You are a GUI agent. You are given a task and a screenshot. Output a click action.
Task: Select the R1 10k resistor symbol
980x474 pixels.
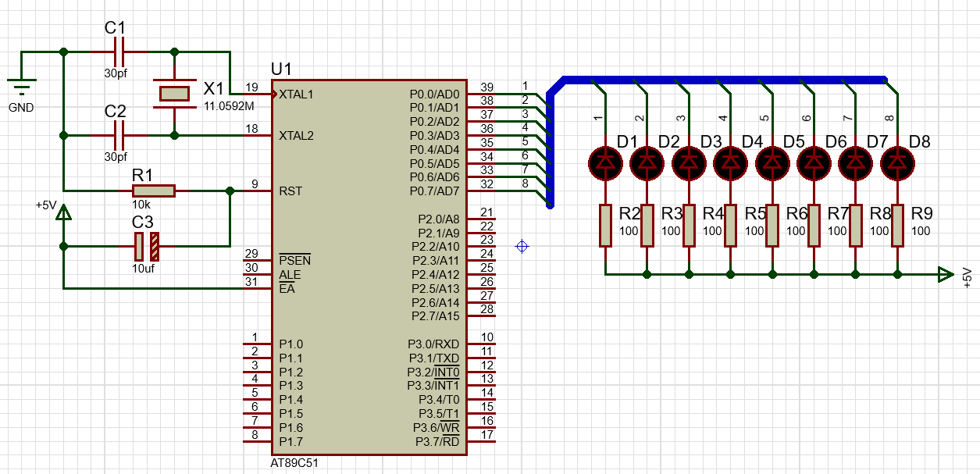(154, 191)
